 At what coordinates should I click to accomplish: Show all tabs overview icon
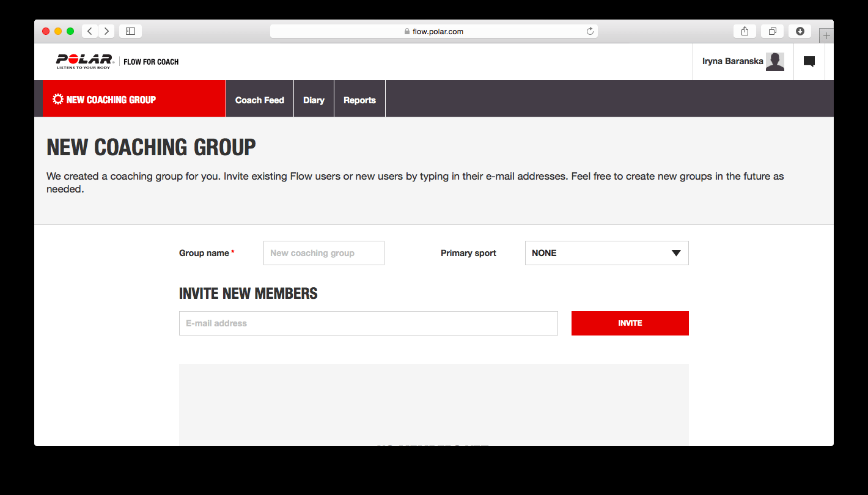772,31
